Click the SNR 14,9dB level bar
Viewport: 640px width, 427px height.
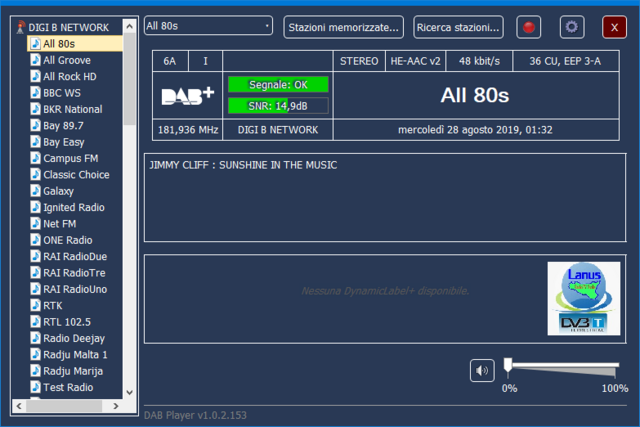(278, 106)
